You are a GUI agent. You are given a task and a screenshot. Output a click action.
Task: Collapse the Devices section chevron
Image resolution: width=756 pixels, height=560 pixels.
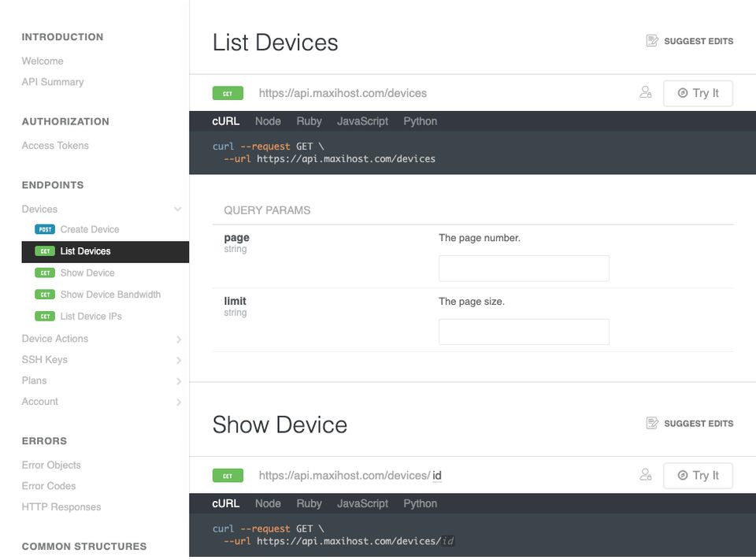(x=178, y=210)
